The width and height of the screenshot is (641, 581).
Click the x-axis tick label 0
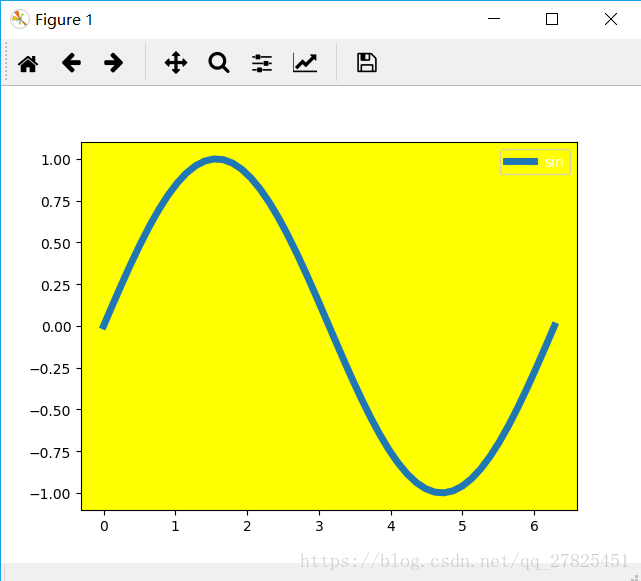[104, 526]
